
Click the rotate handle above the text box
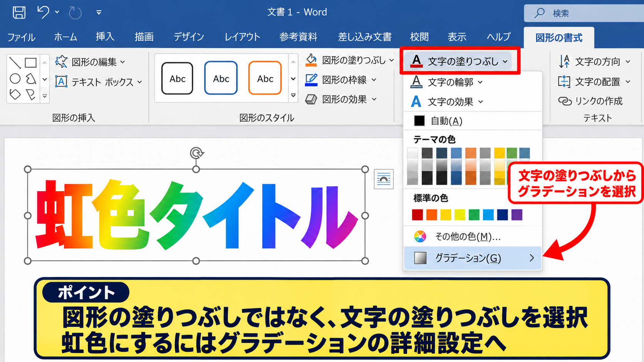(196, 153)
